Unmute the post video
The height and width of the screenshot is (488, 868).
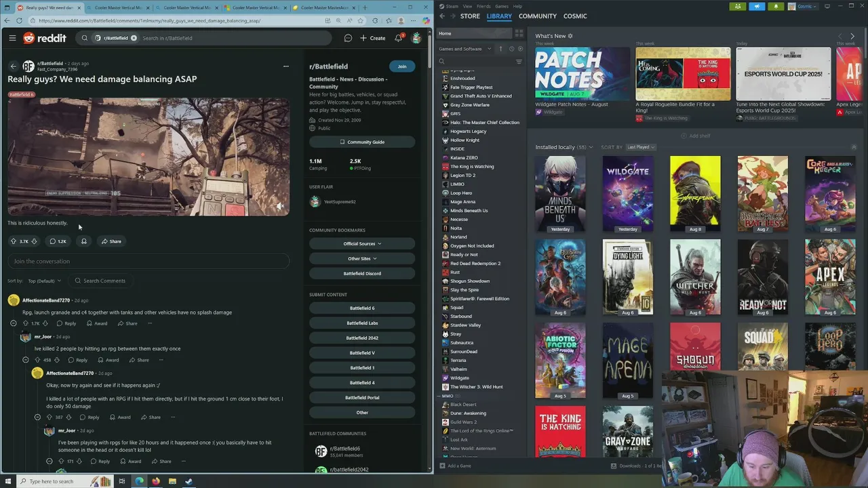click(280, 206)
